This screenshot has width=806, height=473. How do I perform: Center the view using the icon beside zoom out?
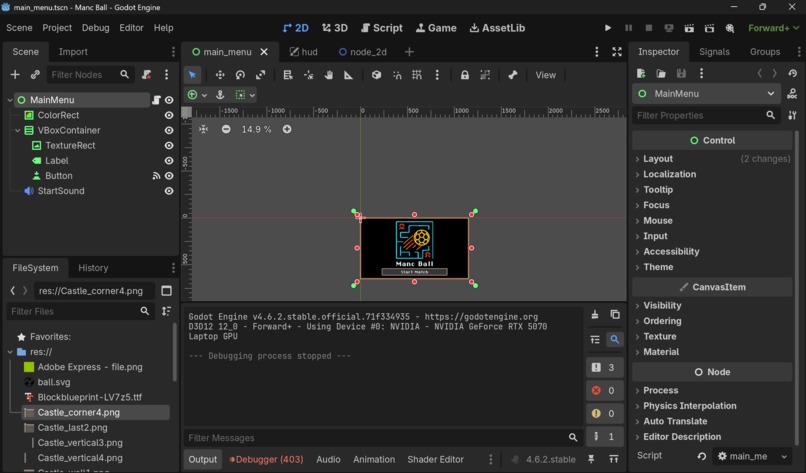pyautogui.click(x=204, y=129)
